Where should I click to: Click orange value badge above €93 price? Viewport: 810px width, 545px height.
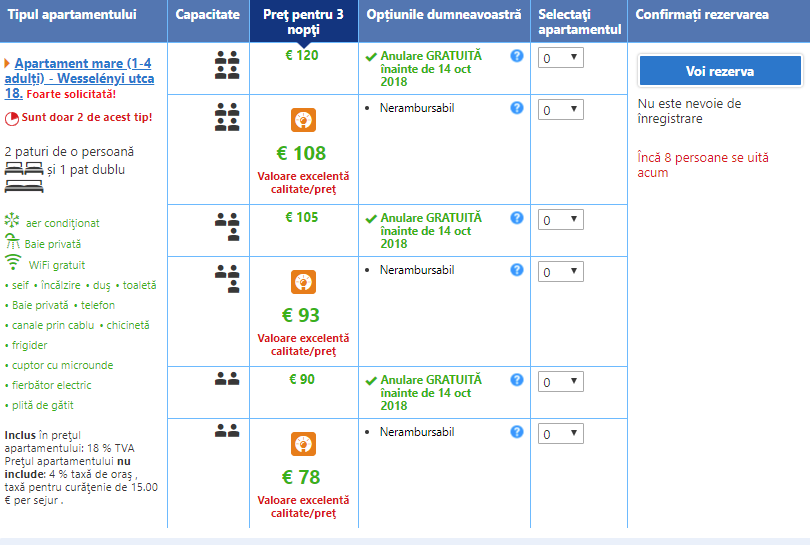[x=303, y=282]
